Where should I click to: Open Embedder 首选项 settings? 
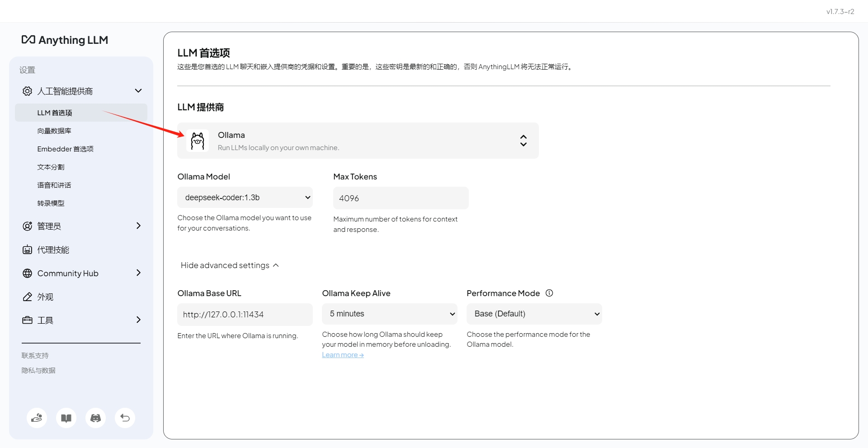pyautogui.click(x=65, y=149)
